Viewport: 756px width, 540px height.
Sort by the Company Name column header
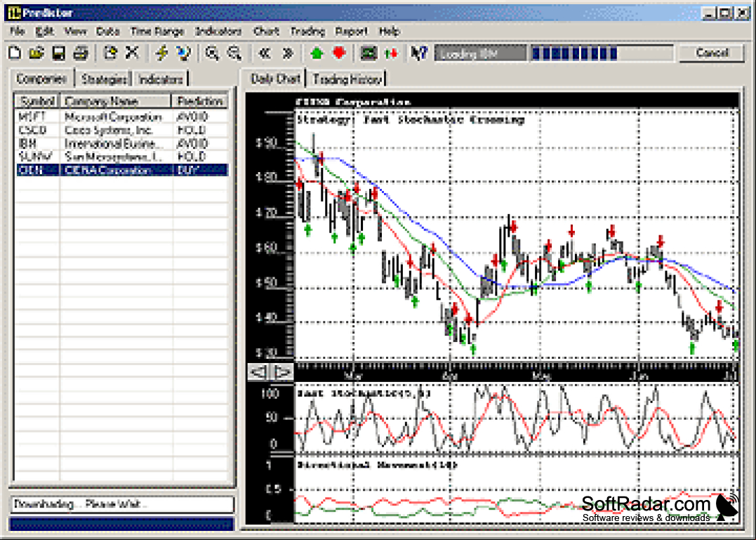116,101
